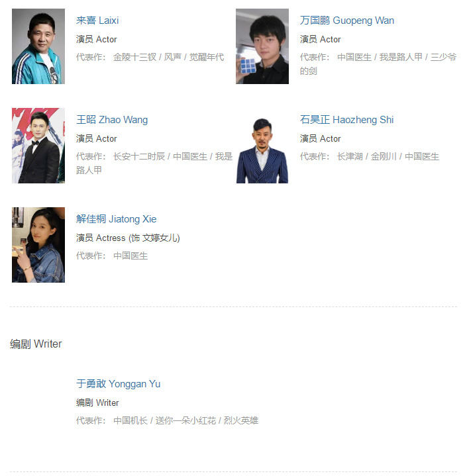
Task: Click 长津湖 under Haozheng Shi
Action: (x=350, y=156)
